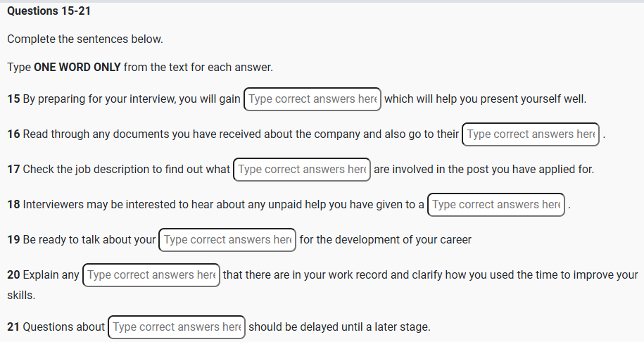Viewport: 644px width, 342px height.
Task: Click the 'Questions 15-21' heading
Action: coord(49,11)
